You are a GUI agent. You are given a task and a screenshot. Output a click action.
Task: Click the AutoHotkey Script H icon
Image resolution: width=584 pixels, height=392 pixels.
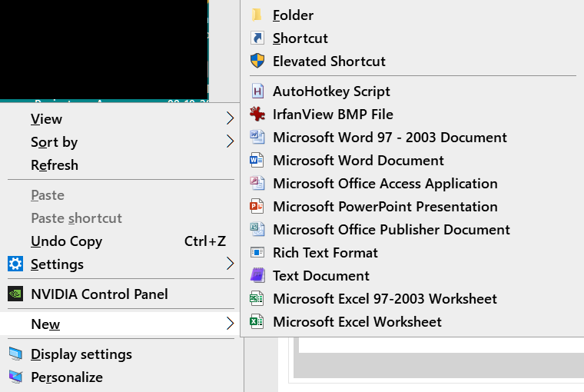pyautogui.click(x=257, y=91)
